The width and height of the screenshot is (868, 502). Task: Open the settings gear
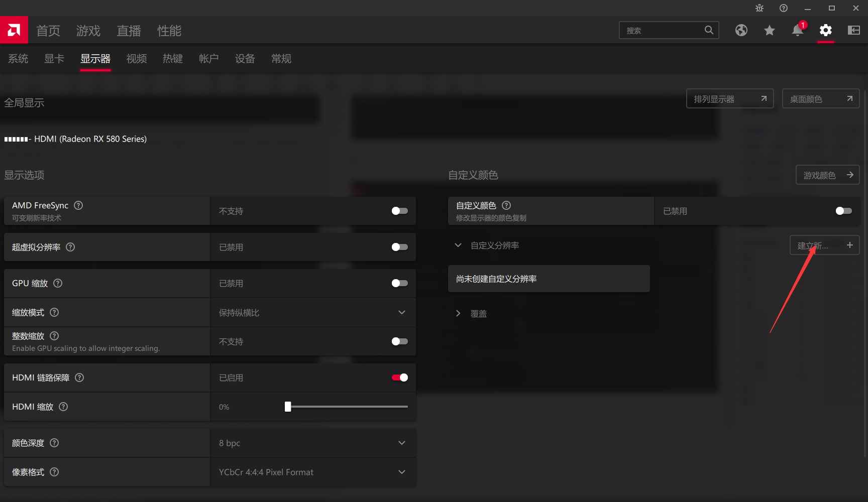825,31
